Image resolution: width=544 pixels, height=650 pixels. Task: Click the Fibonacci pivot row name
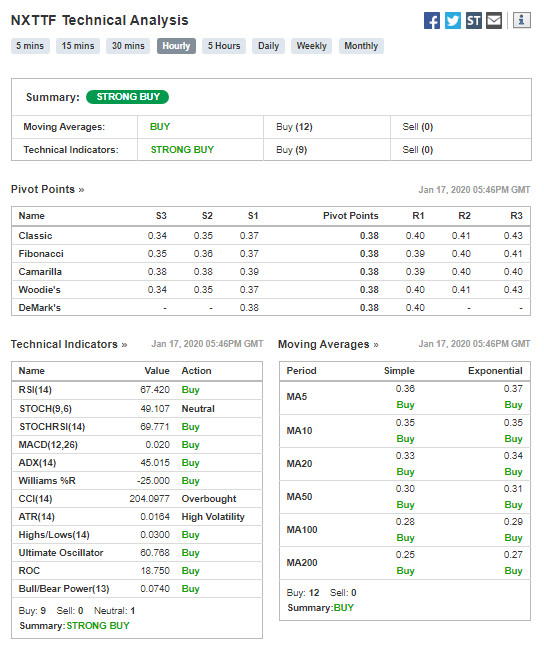[x=41, y=254]
